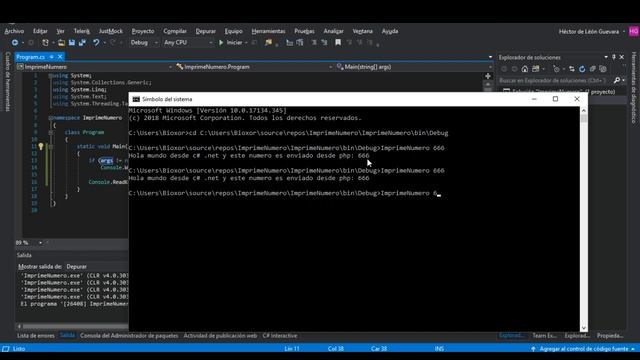640x360 pixels.
Task: Pin the Program.cs tab
Action: coord(52,57)
